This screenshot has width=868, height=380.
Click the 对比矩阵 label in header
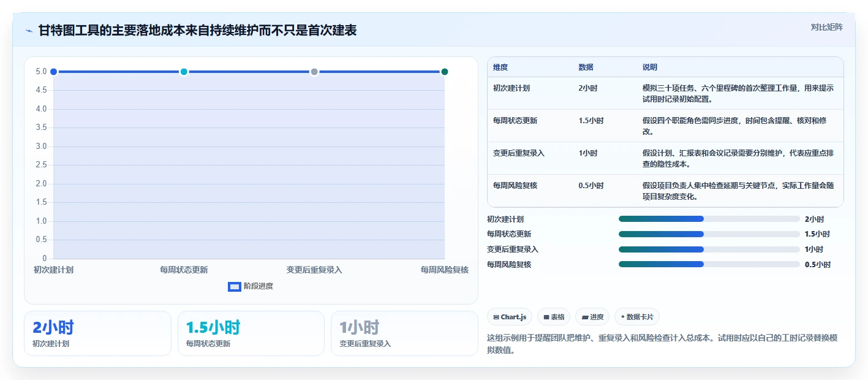pos(826,27)
